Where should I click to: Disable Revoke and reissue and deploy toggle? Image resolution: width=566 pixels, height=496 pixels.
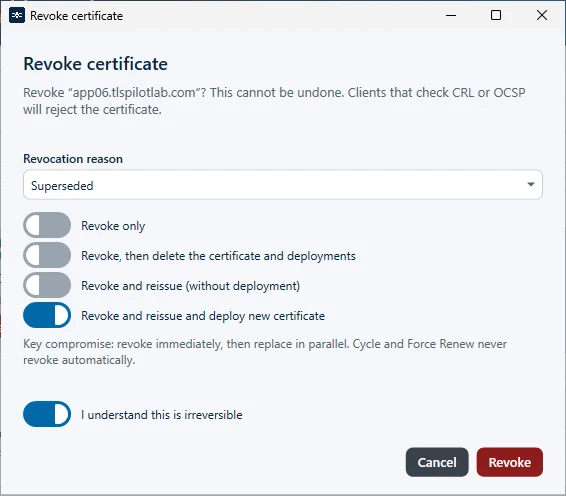47,315
